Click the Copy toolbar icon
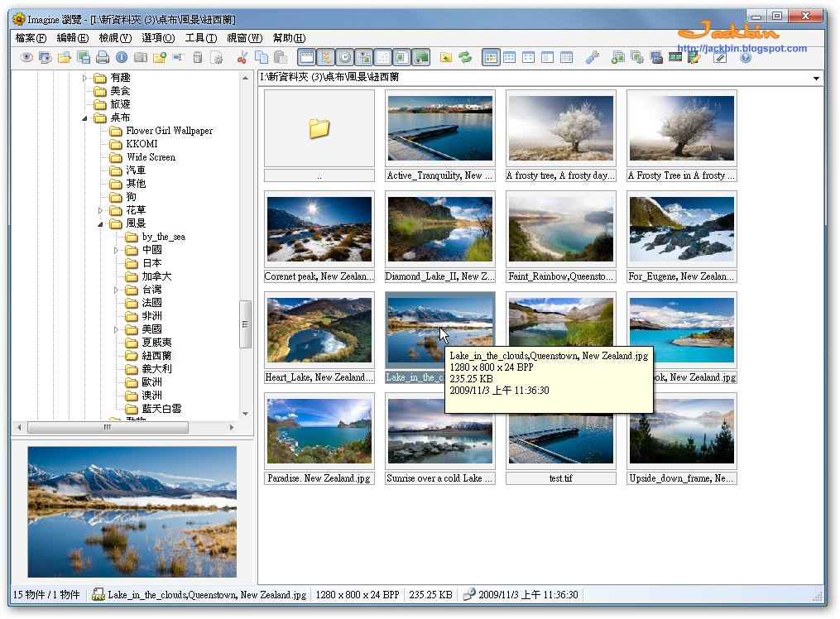 click(x=262, y=57)
